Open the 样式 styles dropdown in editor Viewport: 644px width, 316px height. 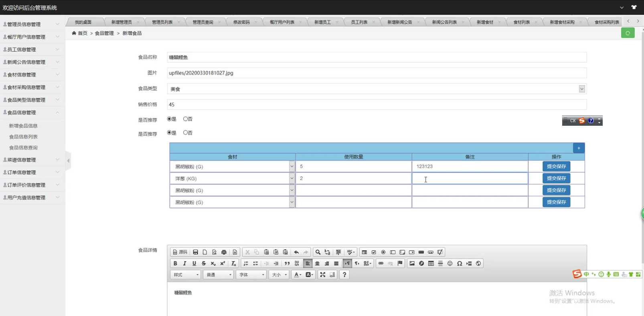(185, 274)
